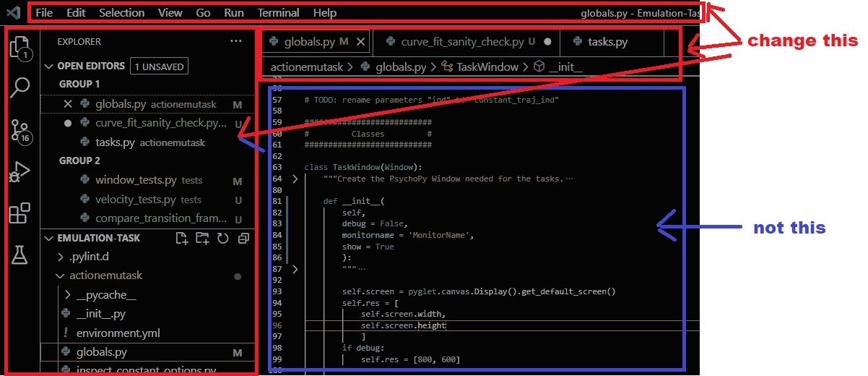Open environment.yml in explorer tree
Viewport: 868px width, 376px height.
(118, 333)
